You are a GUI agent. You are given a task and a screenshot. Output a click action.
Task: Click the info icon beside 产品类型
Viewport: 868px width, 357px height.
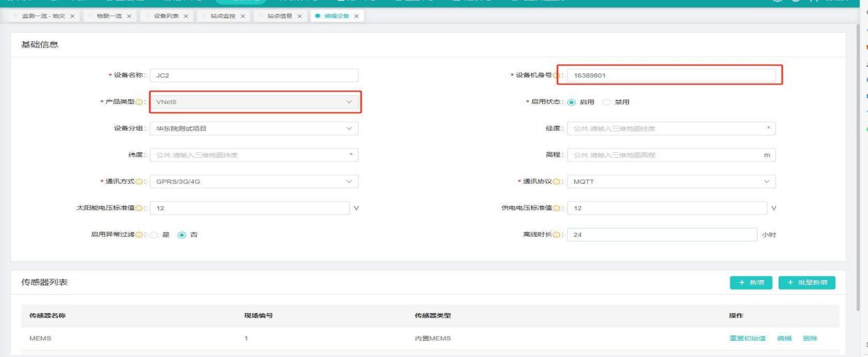click(x=143, y=103)
